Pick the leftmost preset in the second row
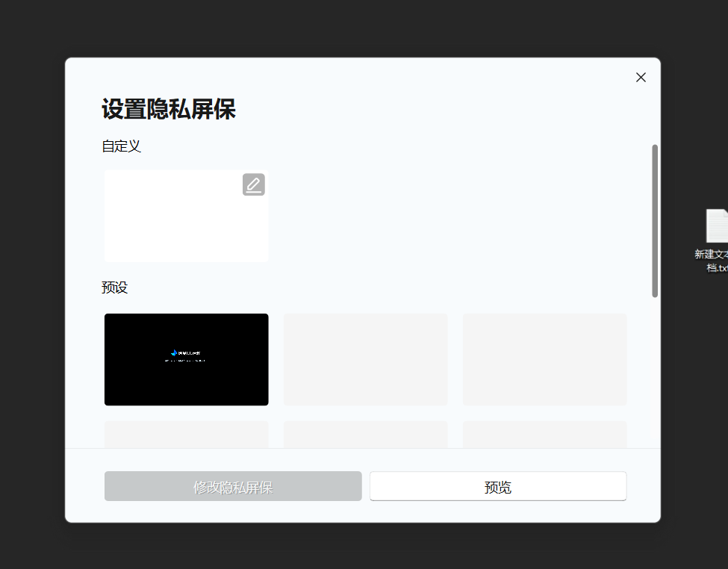The width and height of the screenshot is (728, 569). (x=186, y=435)
